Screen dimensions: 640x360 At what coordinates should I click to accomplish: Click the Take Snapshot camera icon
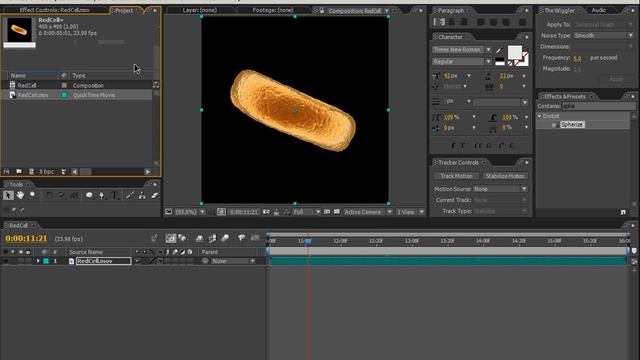point(267,212)
